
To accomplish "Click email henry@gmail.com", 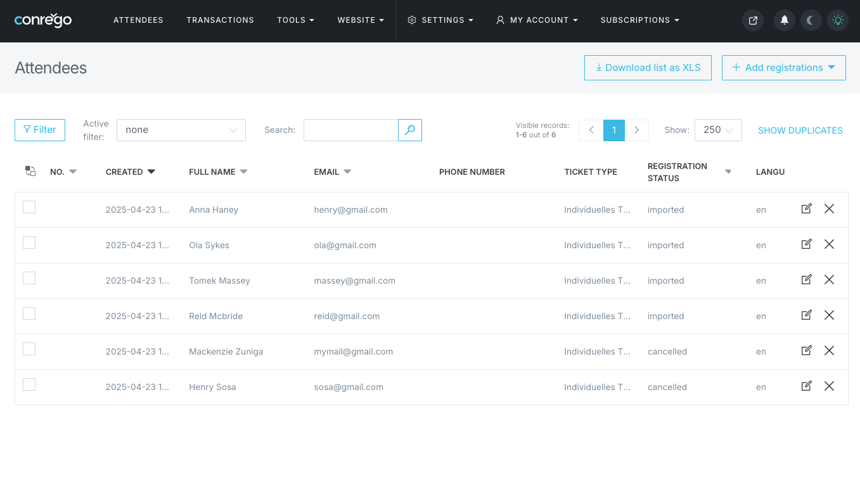I will coord(350,210).
